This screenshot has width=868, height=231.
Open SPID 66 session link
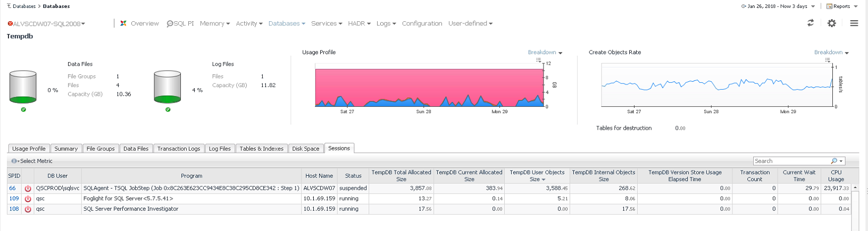[x=12, y=189]
